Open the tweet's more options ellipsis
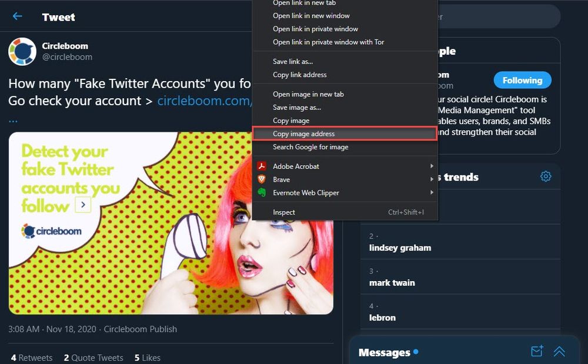 12,119
